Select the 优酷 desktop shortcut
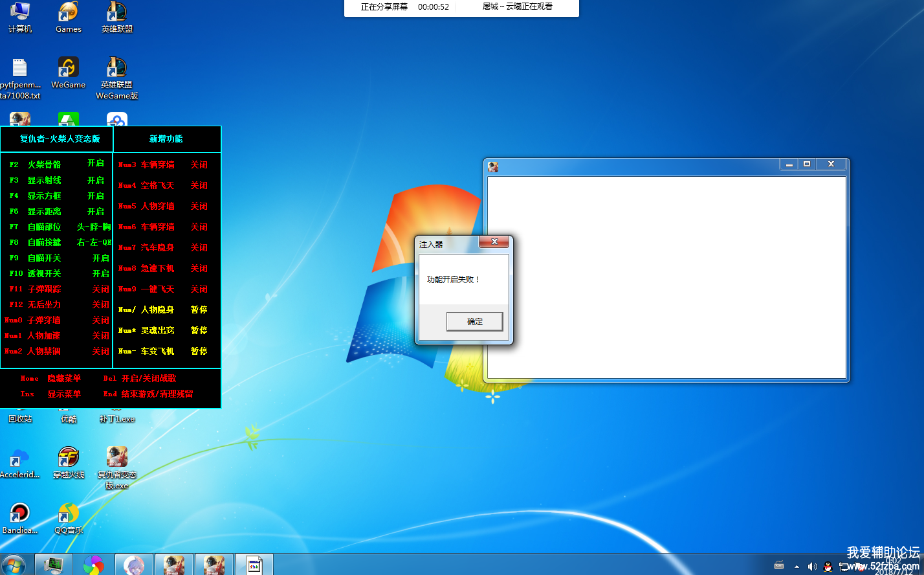Viewport: 924px width, 575px height. coord(69,418)
